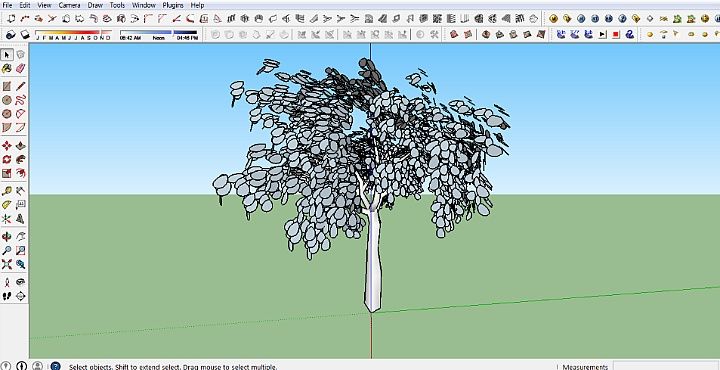Choose the Circle tool

point(6,100)
